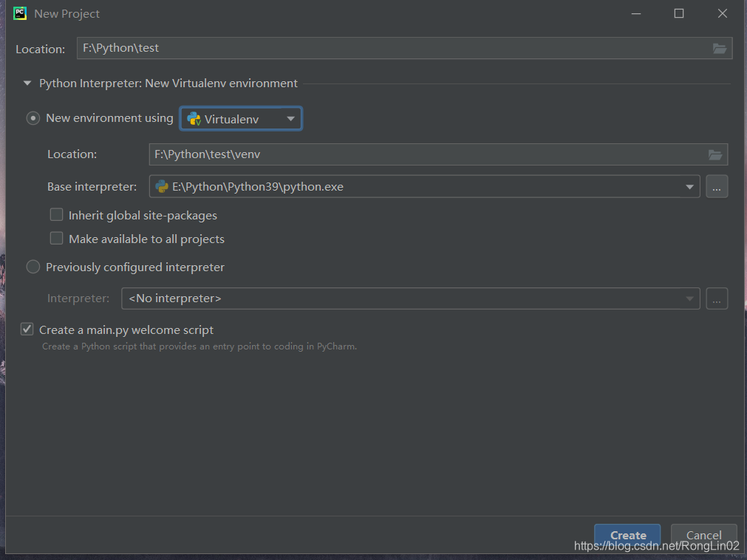Browse folder for venv Location field

[x=715, y=154]
